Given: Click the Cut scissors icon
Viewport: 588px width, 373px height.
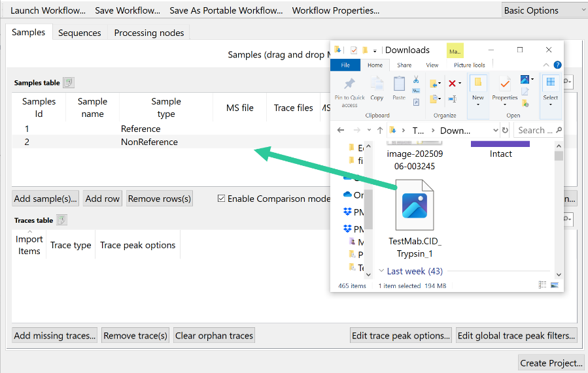Looking at the screenshot, I should [x=416, y=80].
